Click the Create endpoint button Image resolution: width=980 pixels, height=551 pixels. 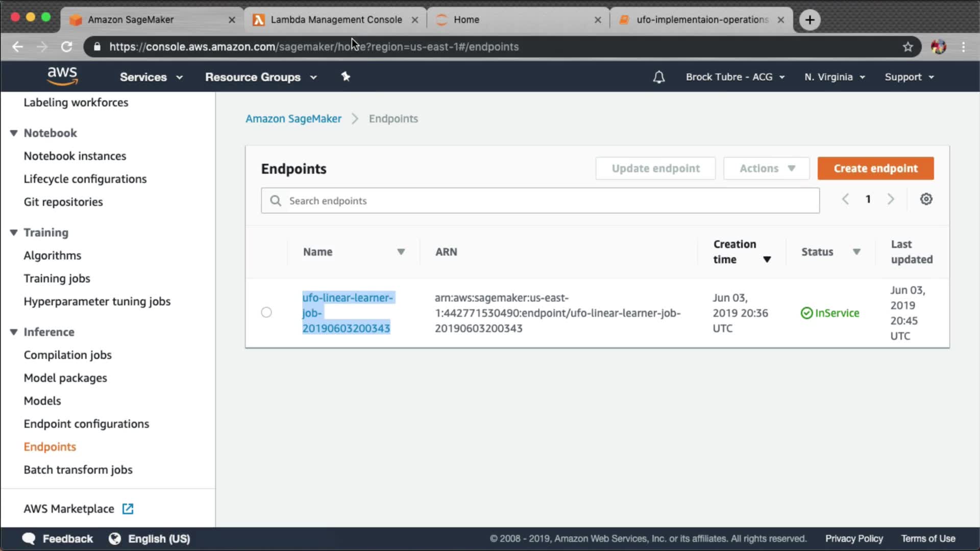point(875,168)
